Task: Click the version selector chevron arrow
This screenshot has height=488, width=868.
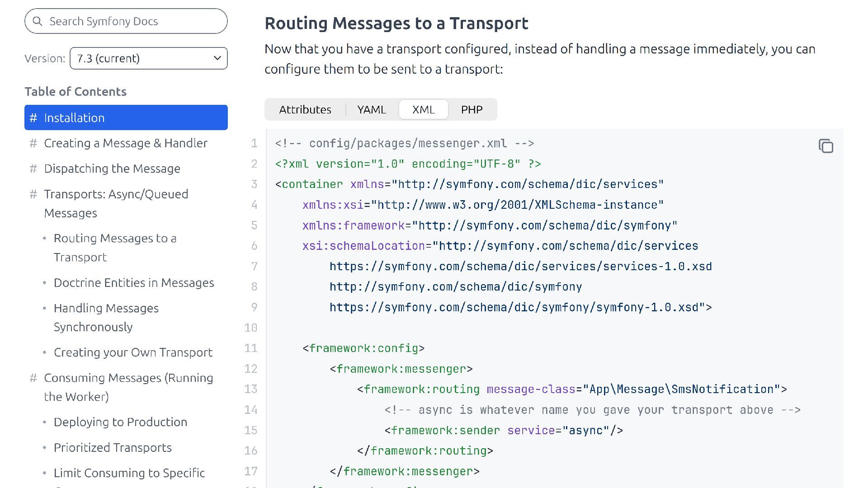Action: pos(217,58)
